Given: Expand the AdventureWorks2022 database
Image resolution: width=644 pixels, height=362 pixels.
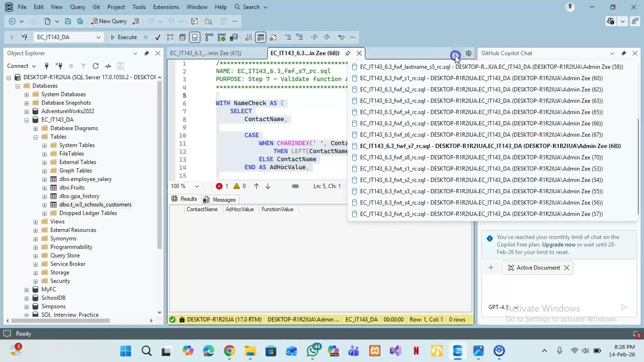Looking at the screenshot, I should click(x=27, y=111).
